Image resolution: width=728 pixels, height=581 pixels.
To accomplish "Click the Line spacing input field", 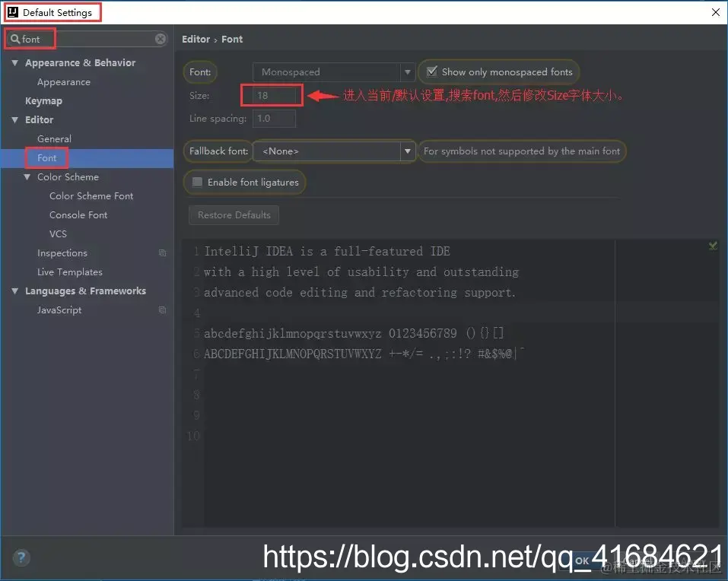I will [x=274, y=119].
